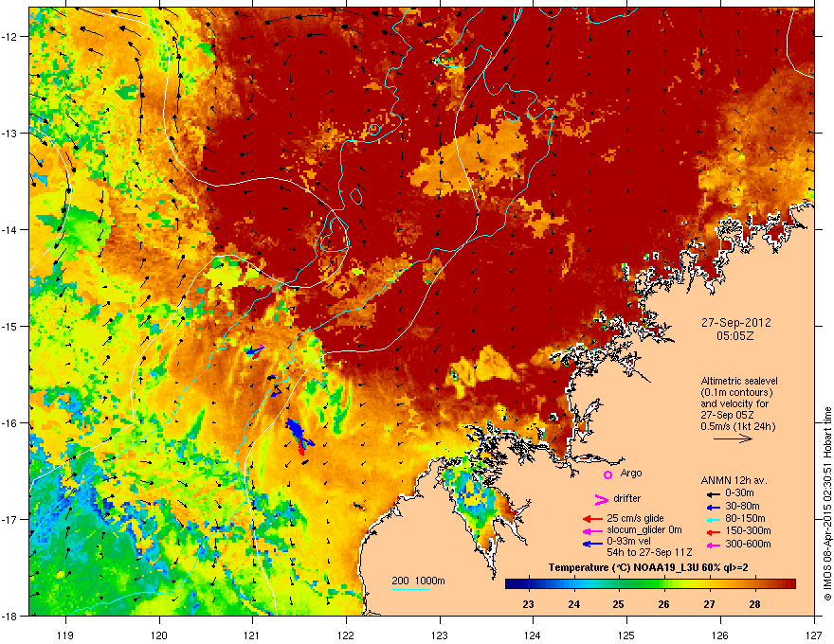Click the '80-150m' depth label
The width and height of the screenshot is (834, 644).
745,518
